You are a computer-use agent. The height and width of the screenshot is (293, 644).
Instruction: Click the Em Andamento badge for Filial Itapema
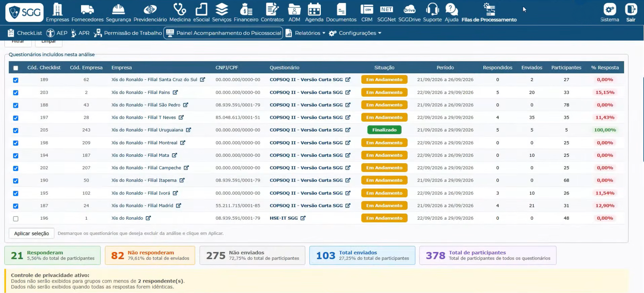[x=384, y=180]
